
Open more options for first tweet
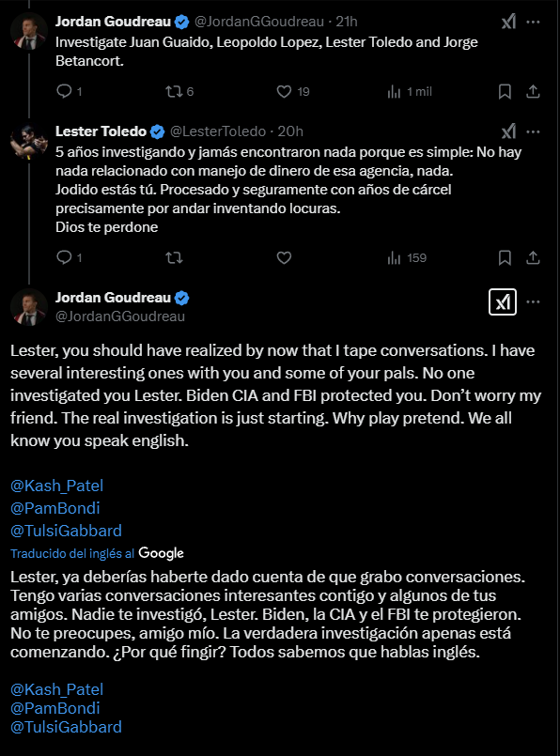[x=533, y=22]
